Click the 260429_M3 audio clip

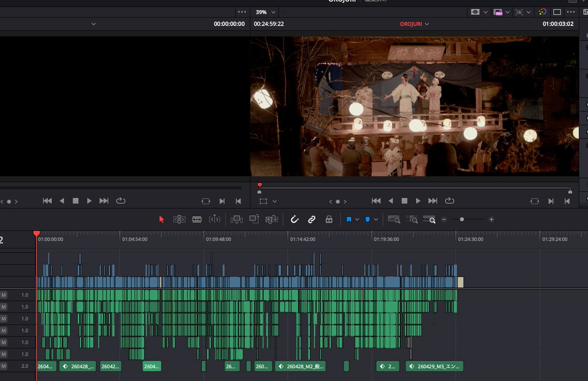tap(434, 366)
